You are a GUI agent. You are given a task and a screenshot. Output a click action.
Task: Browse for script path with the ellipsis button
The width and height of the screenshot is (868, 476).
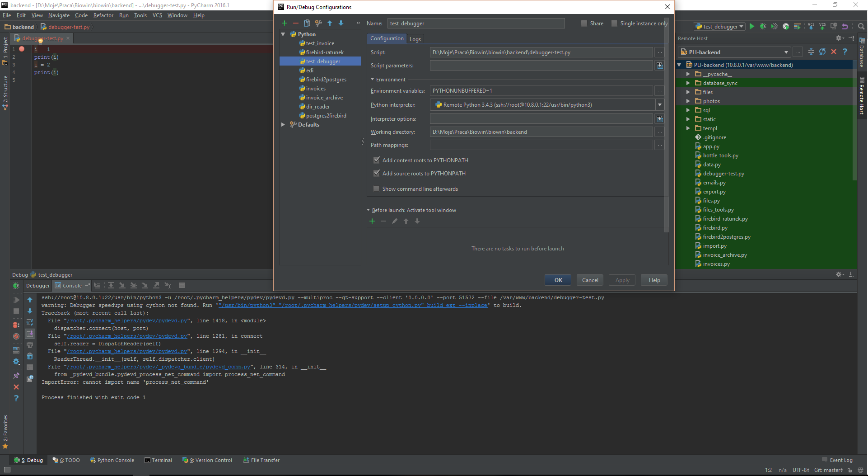[x=659, y=52]
